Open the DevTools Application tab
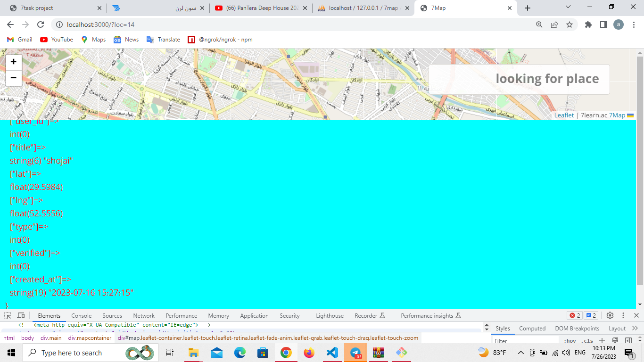Image resolution: width=644 pixels, height=362 pixels. [x=254, y=316]
